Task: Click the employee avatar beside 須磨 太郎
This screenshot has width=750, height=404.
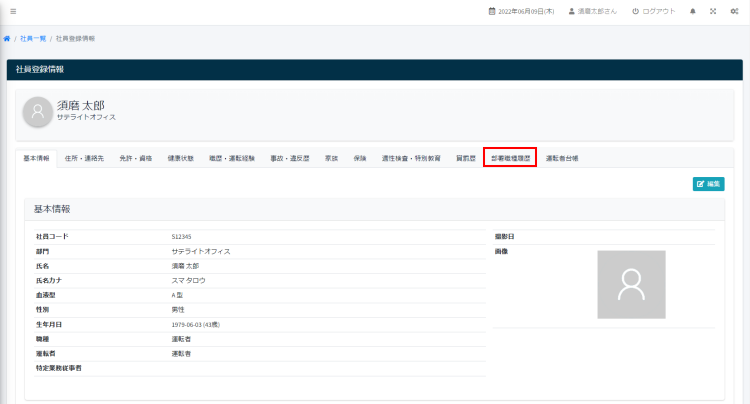Action: 37,111
